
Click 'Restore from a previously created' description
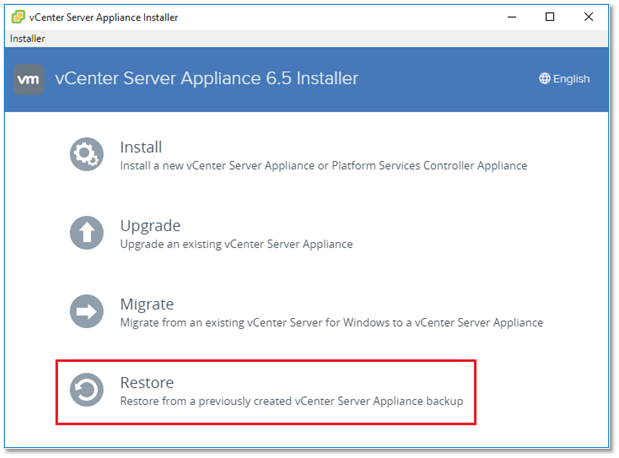(x=292, y=402)
